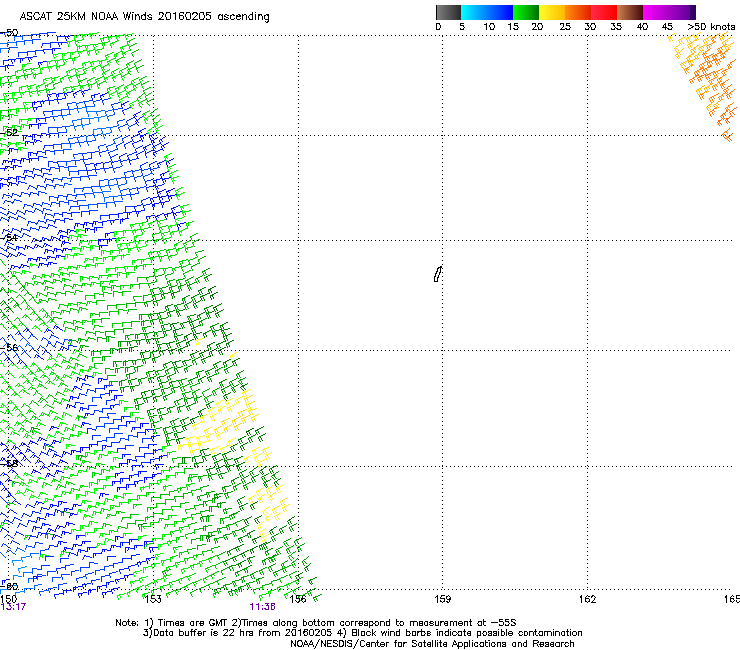
Task: Click the small island outline near 159 longitude
Action: [x=438, y=274]
